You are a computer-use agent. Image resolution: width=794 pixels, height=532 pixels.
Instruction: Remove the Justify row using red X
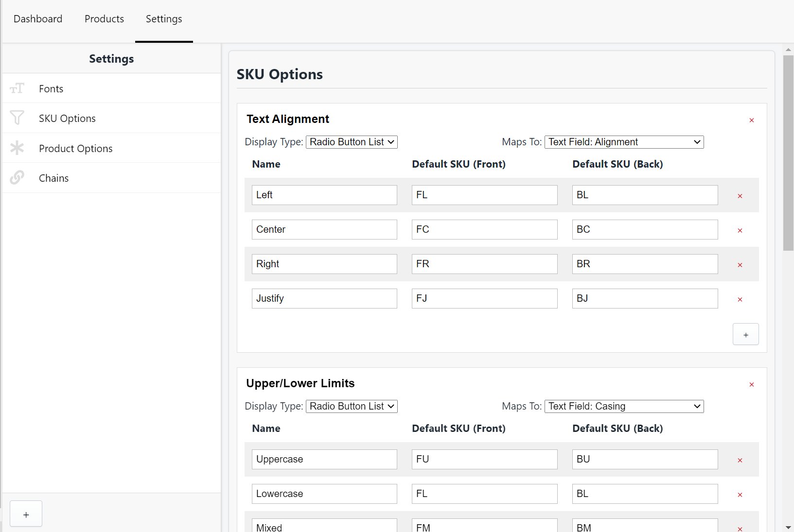click(740, 299)
